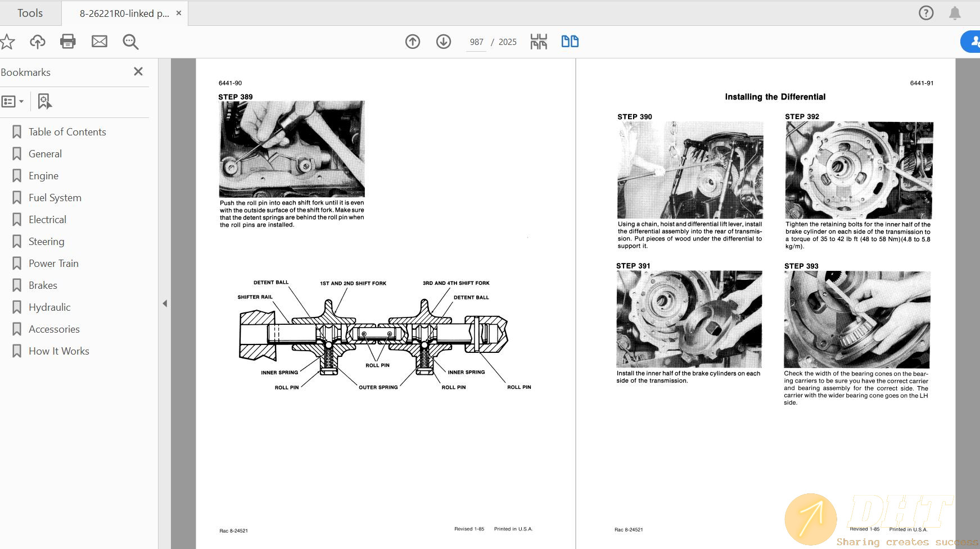Click the star to favorite the document
Viewport: 980px width, 549px height.
[7, 41]
